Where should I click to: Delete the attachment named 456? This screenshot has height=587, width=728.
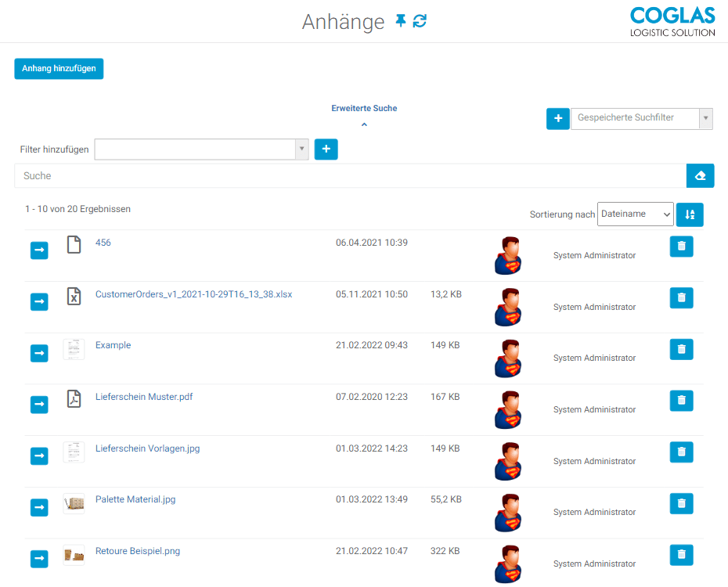pyautogui.click(x=681, y=247)
